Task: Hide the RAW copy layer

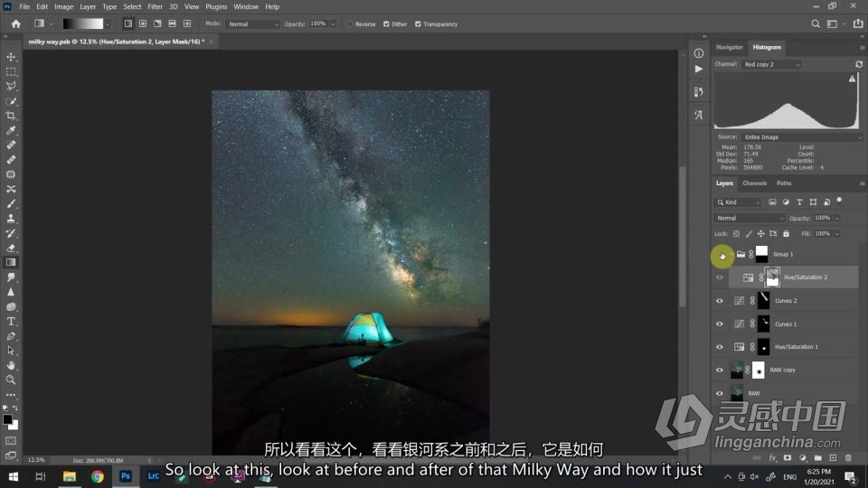Action: pos(720,371)
